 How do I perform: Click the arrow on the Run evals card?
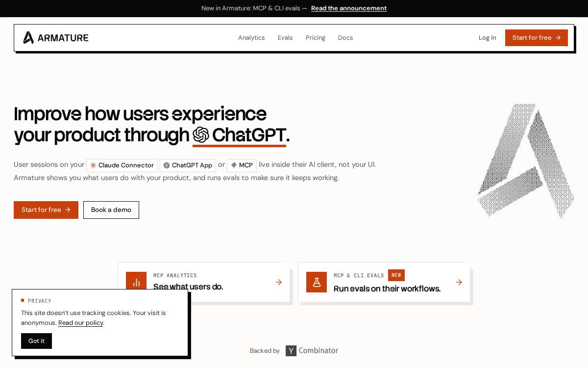pos(459,282)
